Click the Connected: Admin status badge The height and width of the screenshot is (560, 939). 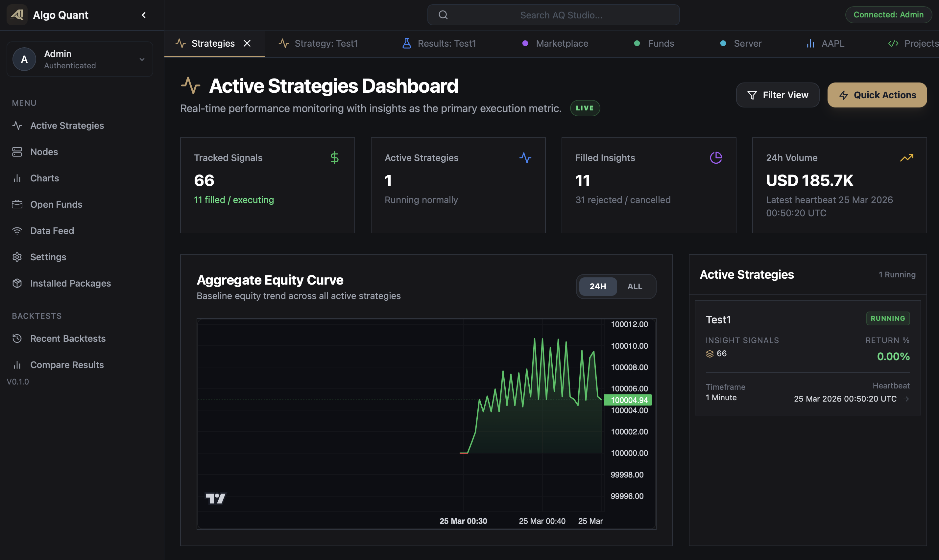(x=888, y=15)
